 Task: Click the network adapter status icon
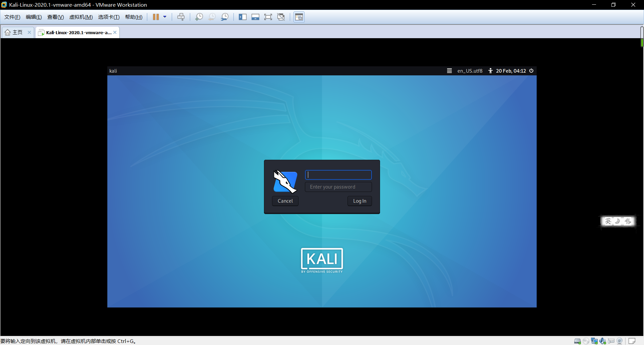coord(594,341)
